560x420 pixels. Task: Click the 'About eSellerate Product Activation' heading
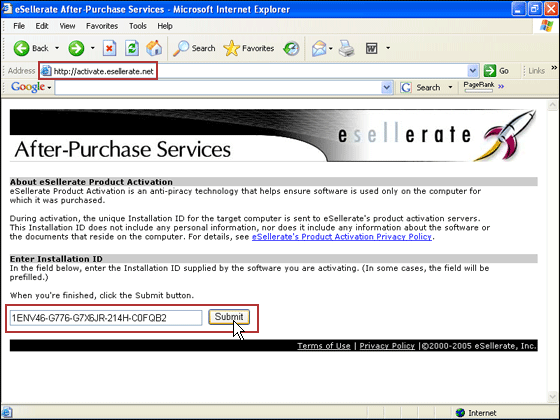(x=91, y=182)
